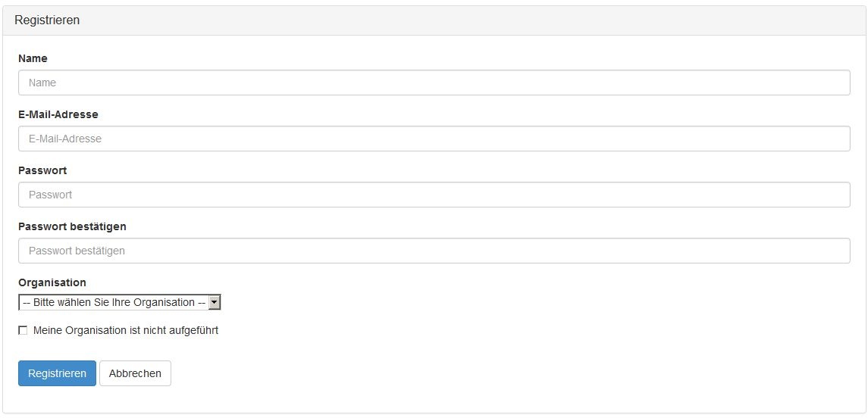Click the arrow on the Organisation select box
The height and width of the screenshot is (418, 868).
(x=215, y=302)
